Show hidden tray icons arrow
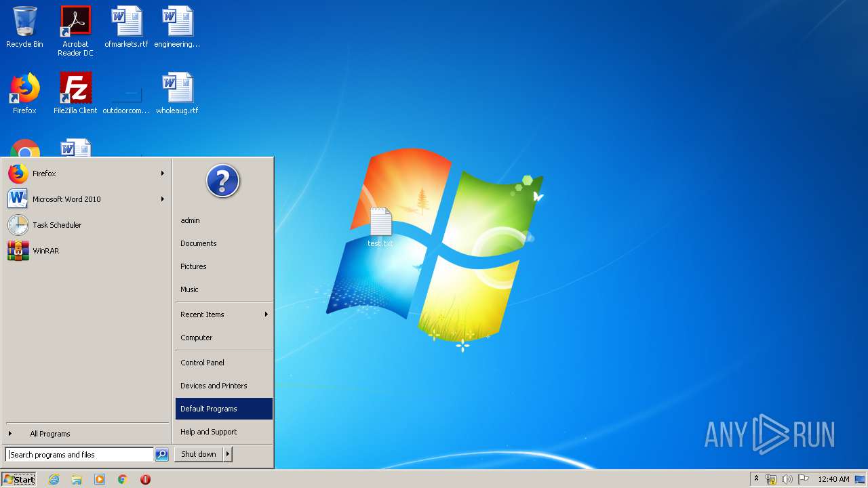This screenshot has width=868, height=488. [756, 479]
